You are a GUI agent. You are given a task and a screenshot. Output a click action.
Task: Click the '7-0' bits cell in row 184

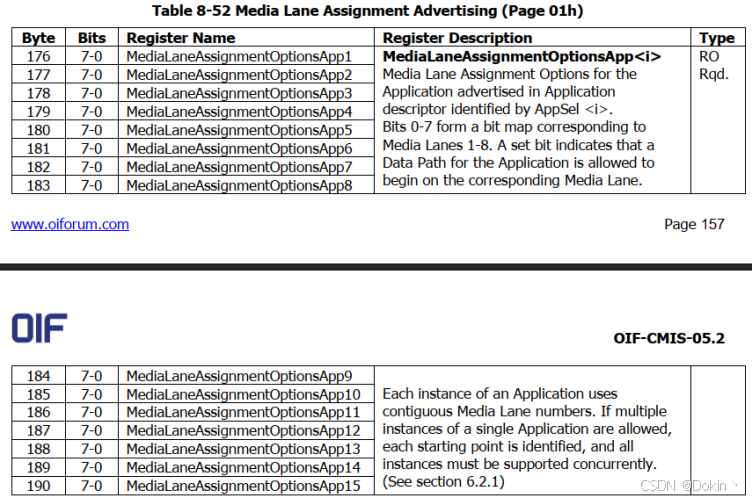pos(92,376)
